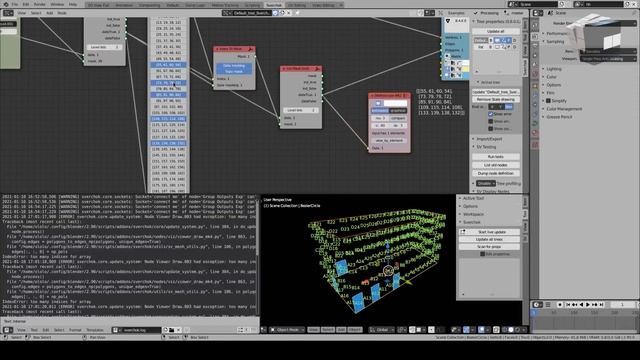This screenshot has height=360, width=640.
Task: Open node editor Add menu
Action: pyautogui.click(x=49, y=13)
